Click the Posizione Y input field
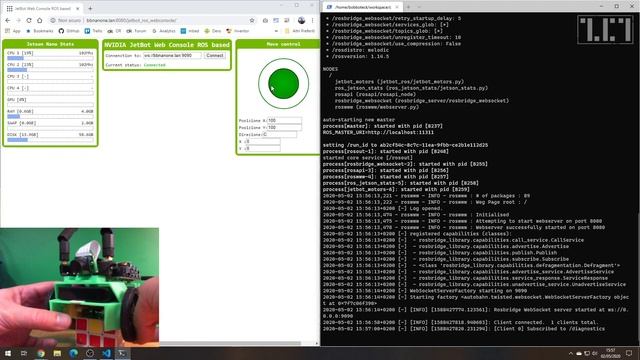The width and height of the screenshot is (640, 360). click(284, 127)
